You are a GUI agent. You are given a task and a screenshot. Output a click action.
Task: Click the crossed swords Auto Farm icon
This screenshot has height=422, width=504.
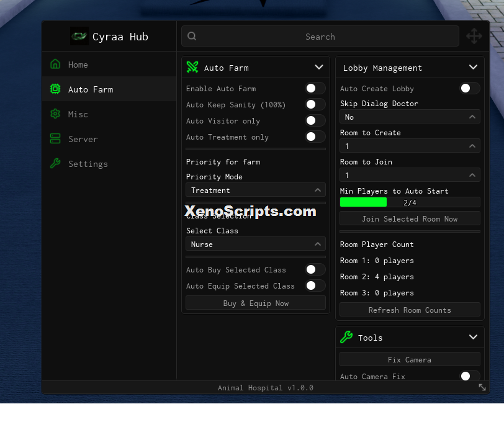click(x=192, y=67)
